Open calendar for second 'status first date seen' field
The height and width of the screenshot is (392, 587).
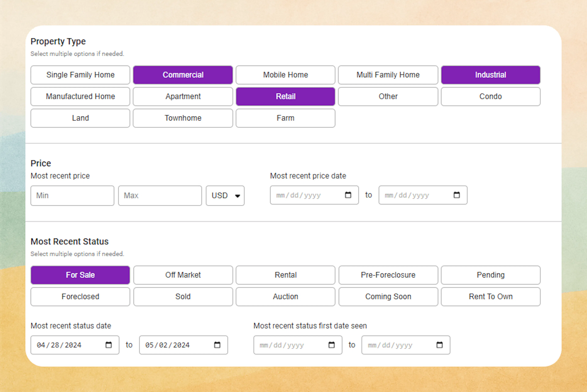440,345
